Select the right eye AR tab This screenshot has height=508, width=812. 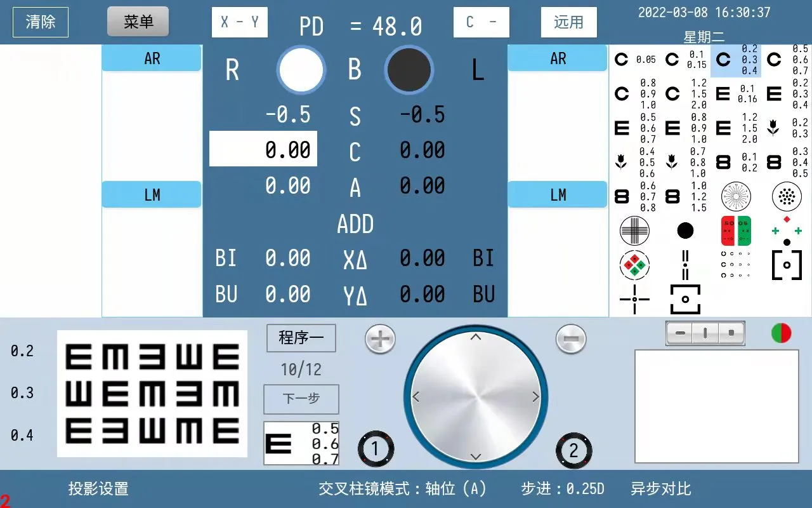152,58
